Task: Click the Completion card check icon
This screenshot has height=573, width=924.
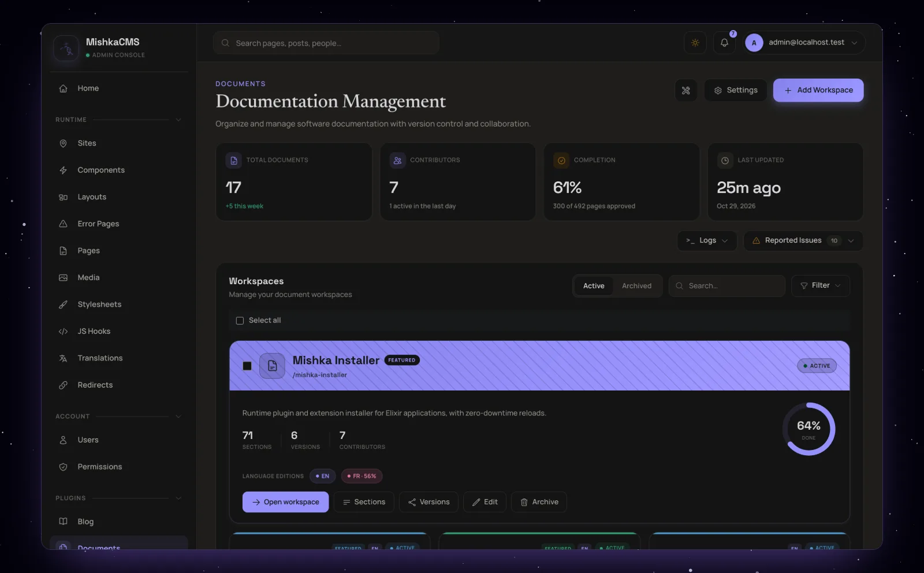Action: [x=561, y=161]
